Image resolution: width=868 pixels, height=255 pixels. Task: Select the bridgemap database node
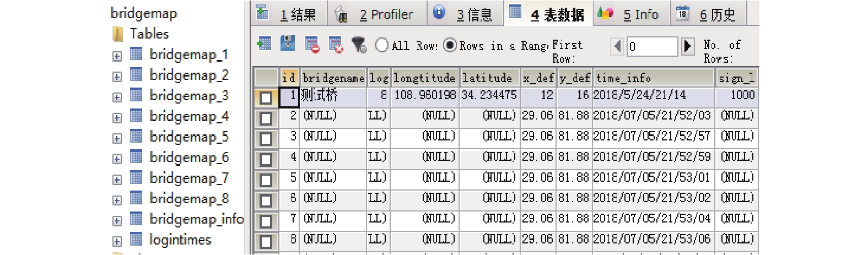[x=144, y=13]
